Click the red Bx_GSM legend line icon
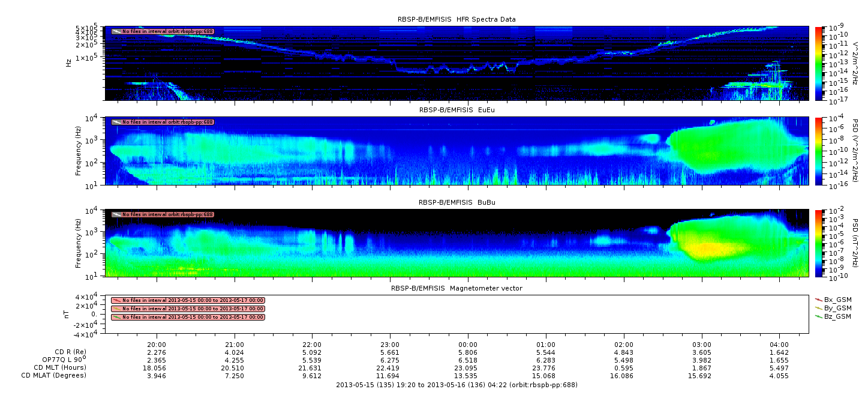 click(819, 299)
